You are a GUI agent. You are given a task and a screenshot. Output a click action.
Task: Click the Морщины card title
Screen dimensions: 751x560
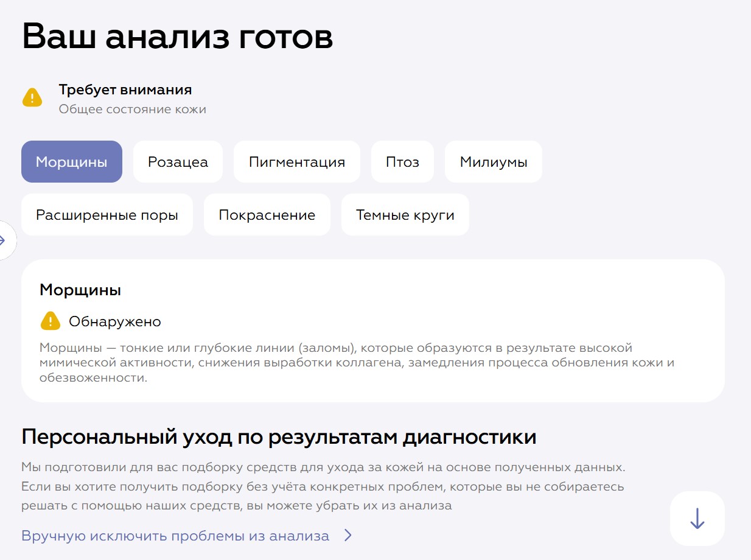(x=80, y=290)
